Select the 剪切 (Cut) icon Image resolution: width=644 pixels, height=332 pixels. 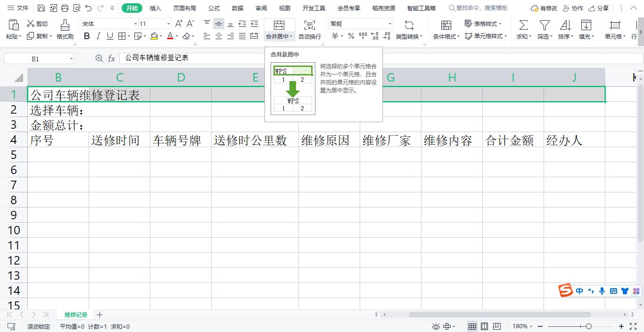click(37, 24)
